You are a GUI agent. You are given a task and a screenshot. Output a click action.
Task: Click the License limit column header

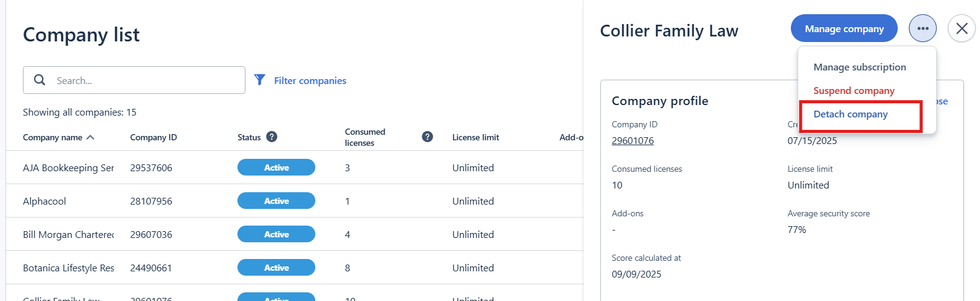[475, 137]
